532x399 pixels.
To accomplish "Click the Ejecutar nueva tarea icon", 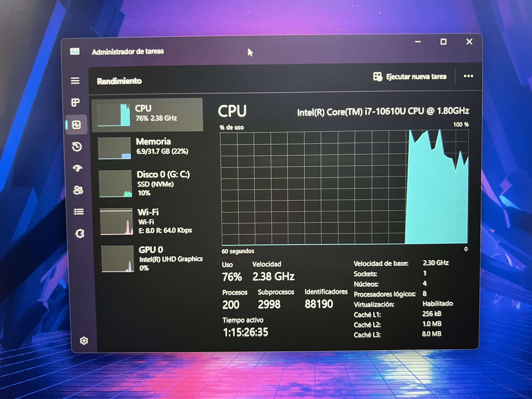I will click(377, 77).
